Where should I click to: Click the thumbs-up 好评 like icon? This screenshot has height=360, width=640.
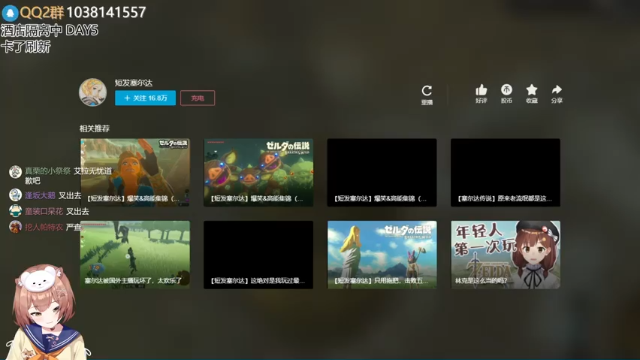(x=481, y=90)
